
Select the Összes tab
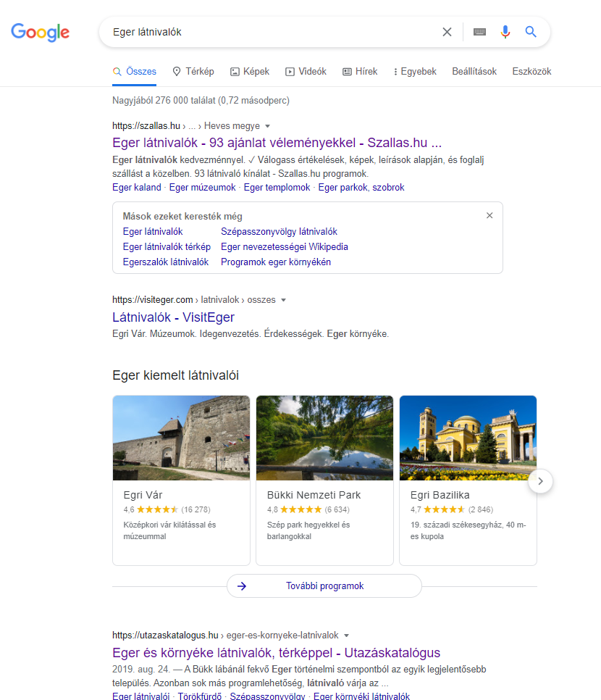[x=135, y=72]
